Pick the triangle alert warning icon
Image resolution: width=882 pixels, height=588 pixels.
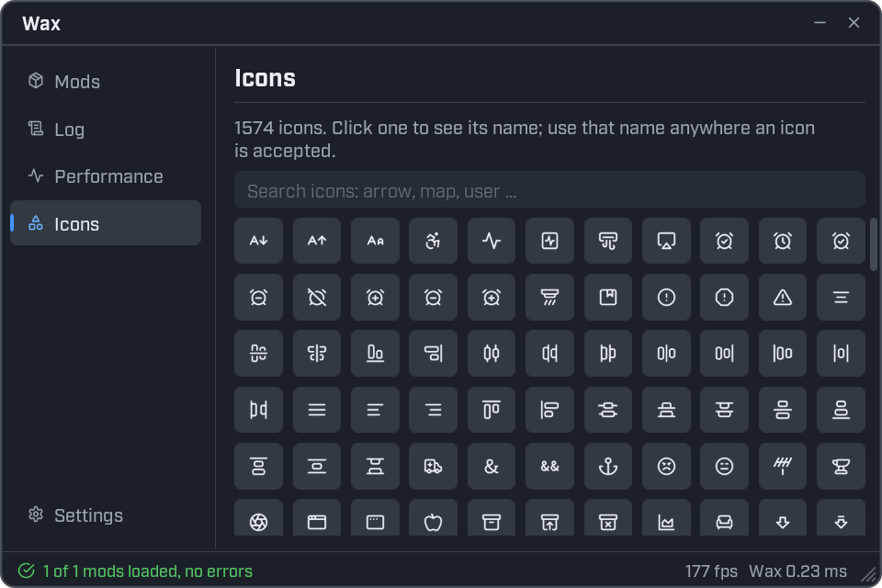tap(783, 297)
